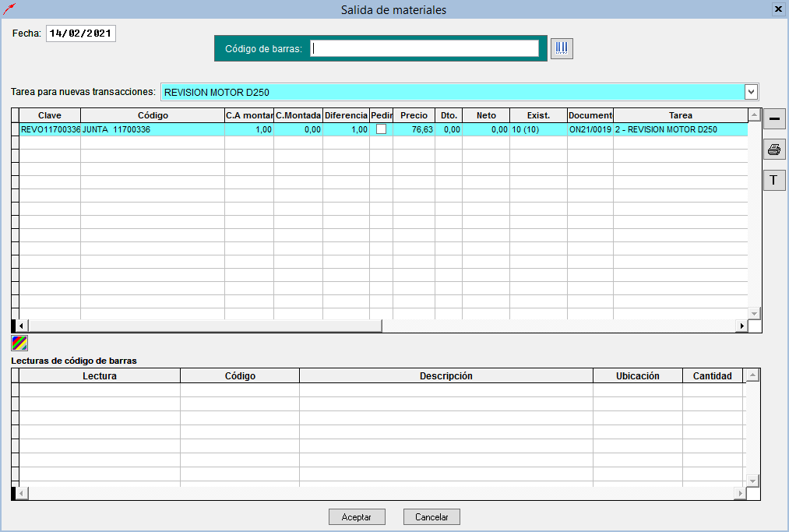Click the Neto column header
The image size is (789, 532).
coord(486,115)
